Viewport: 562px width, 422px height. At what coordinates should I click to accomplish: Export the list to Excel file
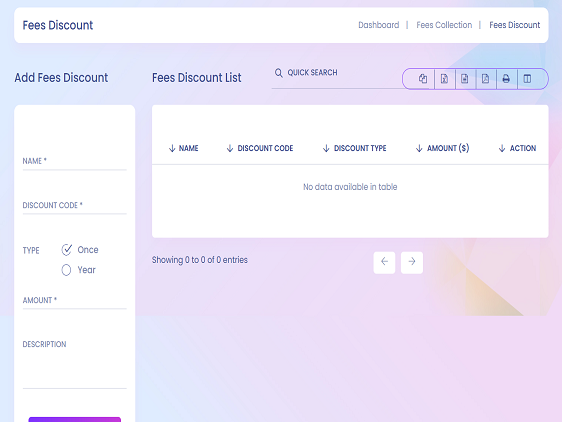pos(444,79)
